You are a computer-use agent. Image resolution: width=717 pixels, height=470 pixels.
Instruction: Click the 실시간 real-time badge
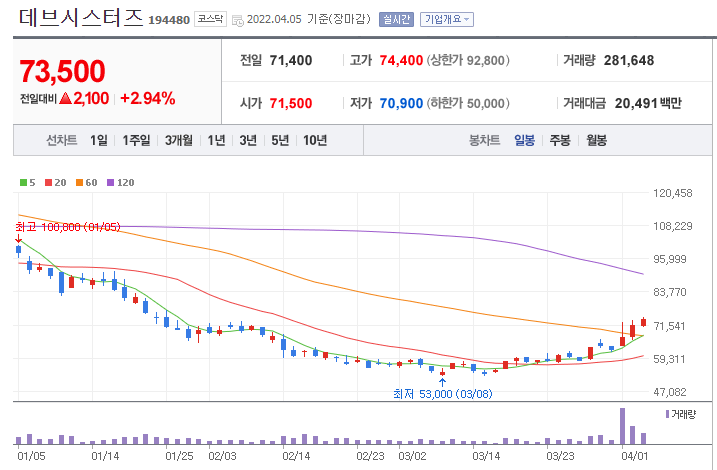coord(396,19)
